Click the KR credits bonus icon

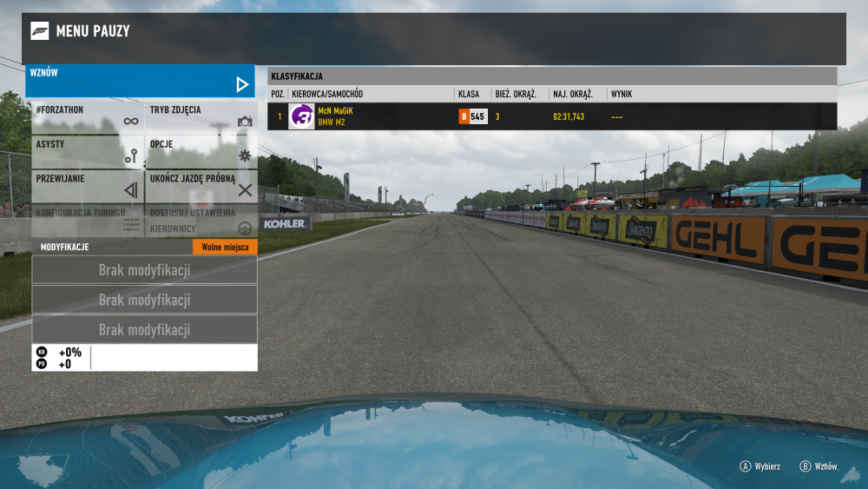coord(42,353)
